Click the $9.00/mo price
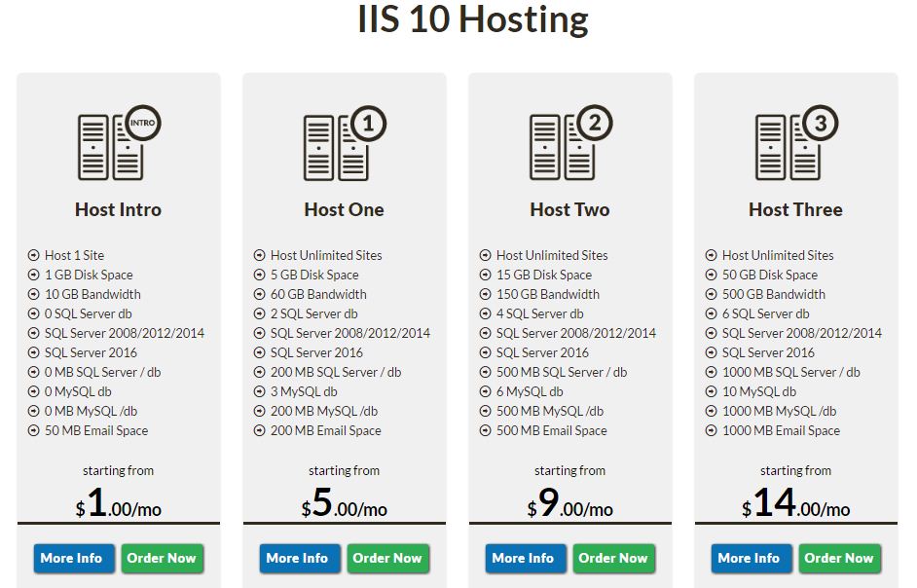The image size is (917, 588). (569, 503)
